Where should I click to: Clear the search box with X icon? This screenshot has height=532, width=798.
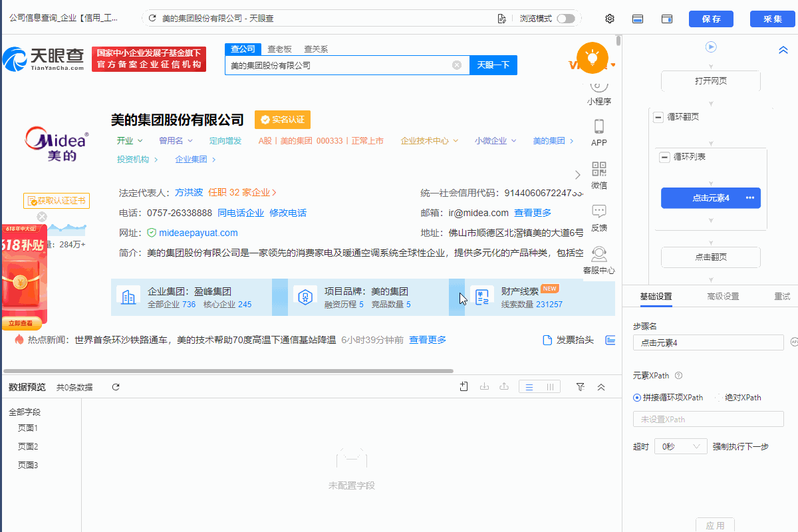pyautogui.click(x=457, y=65)
